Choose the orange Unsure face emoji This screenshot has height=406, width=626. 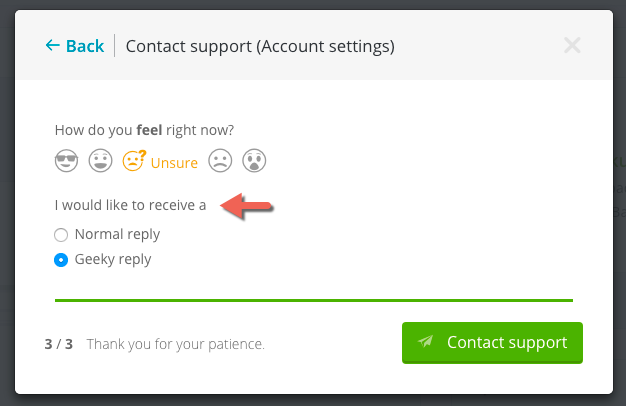point(133,161)
